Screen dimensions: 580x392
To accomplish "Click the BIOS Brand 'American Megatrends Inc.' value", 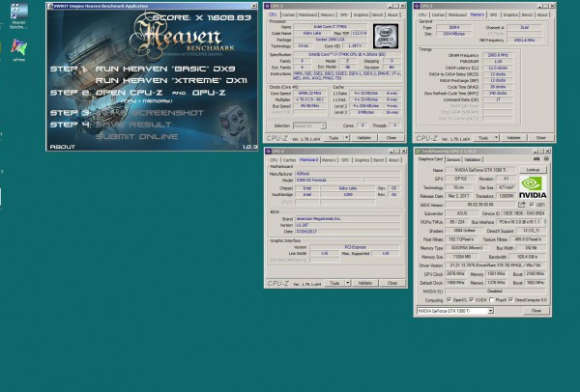I will [x=347, y=219].
